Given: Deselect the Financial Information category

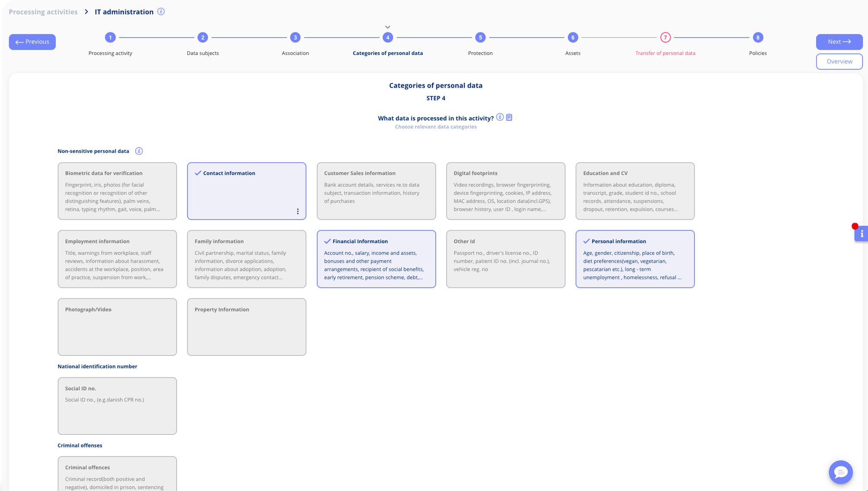Looking at the screenshot, I should (376, 259).
